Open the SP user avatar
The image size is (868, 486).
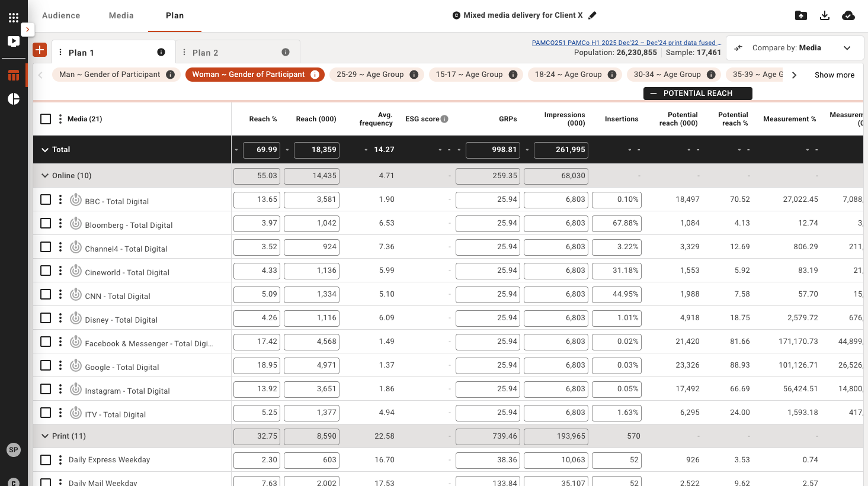pyautogui.click(x=14, y=450)
